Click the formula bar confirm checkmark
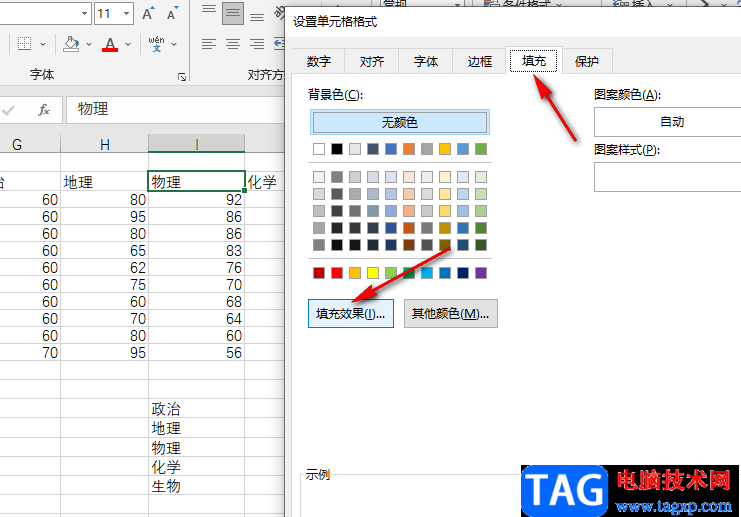 click(9, 110)
